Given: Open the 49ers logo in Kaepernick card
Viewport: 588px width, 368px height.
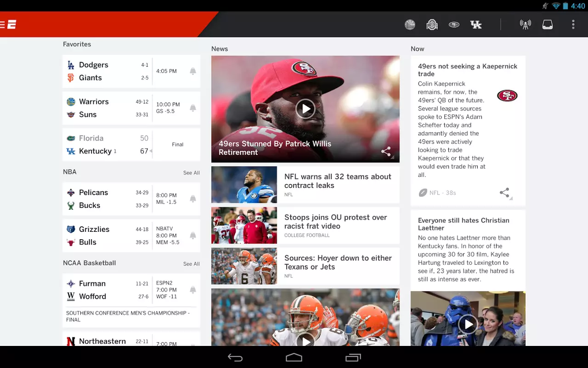Looking at the screenshot, I should tap(507, 96).
